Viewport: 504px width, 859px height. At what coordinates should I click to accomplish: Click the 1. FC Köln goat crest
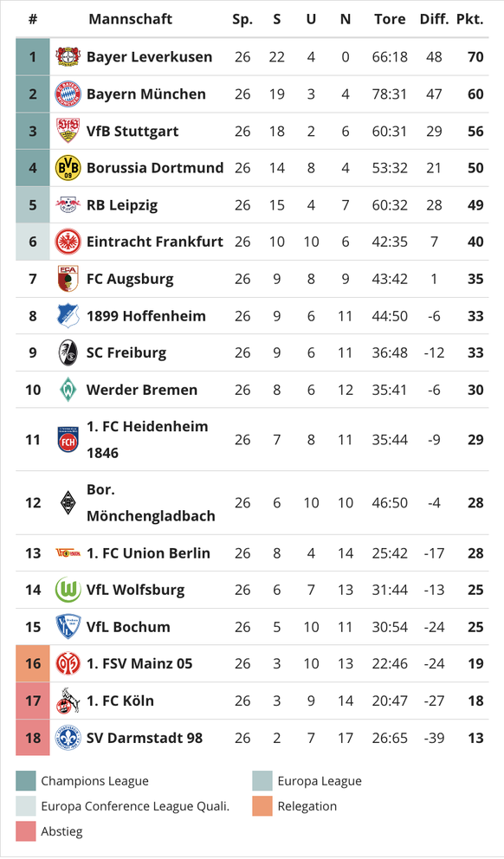68,701
